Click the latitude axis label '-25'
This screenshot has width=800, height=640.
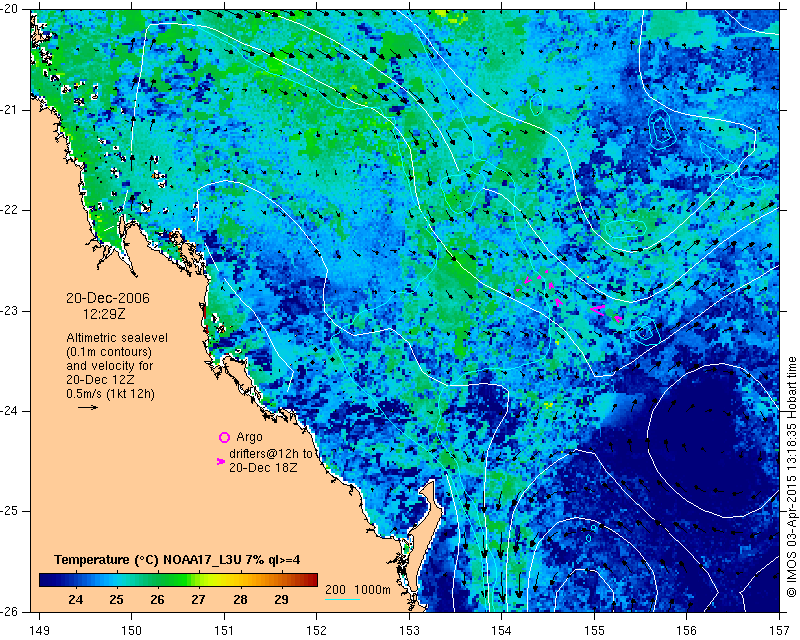coord(9,511)
